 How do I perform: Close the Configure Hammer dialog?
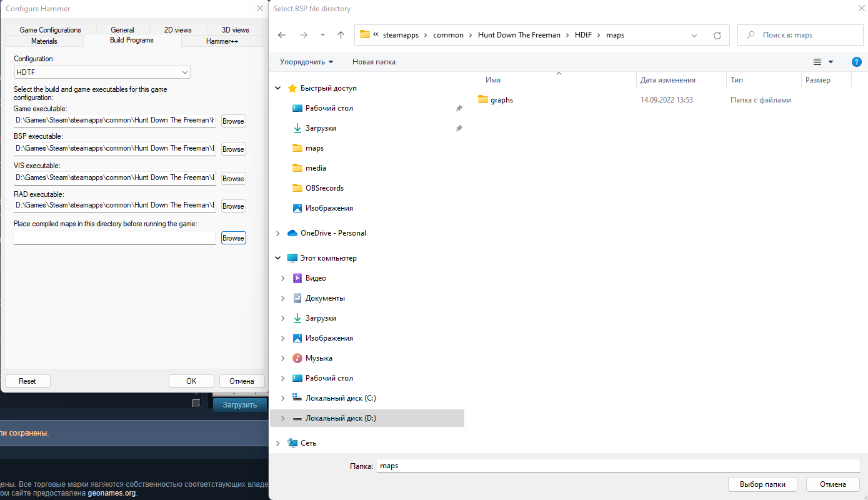tap(260, 9)
